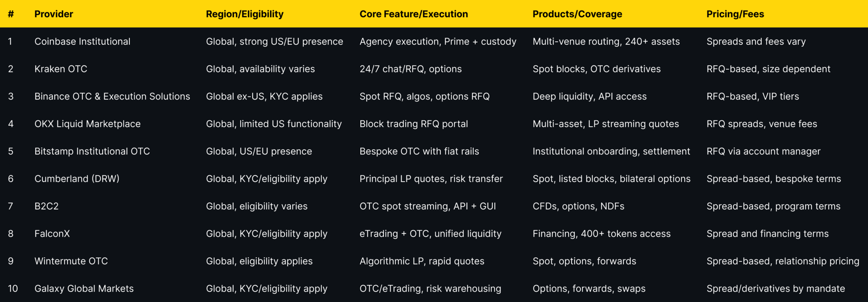Click the Galaxy Global Markets cell

(84, 288)
